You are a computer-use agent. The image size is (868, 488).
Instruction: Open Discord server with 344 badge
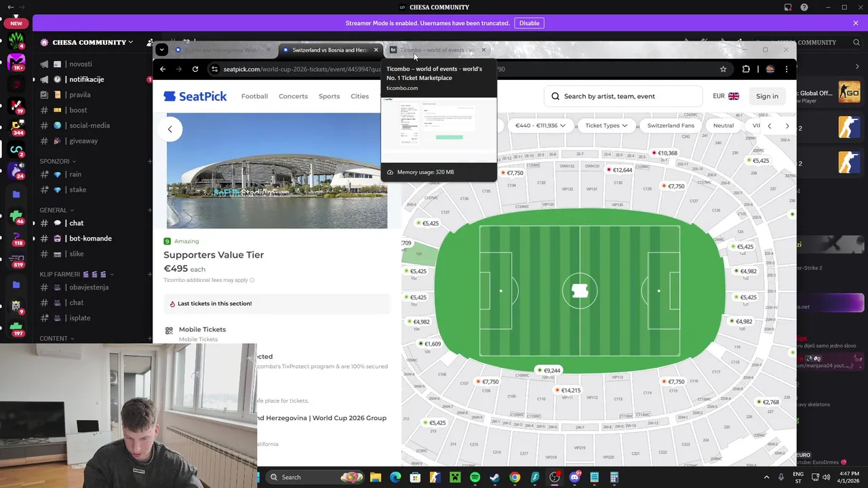[x=16, y=127]
